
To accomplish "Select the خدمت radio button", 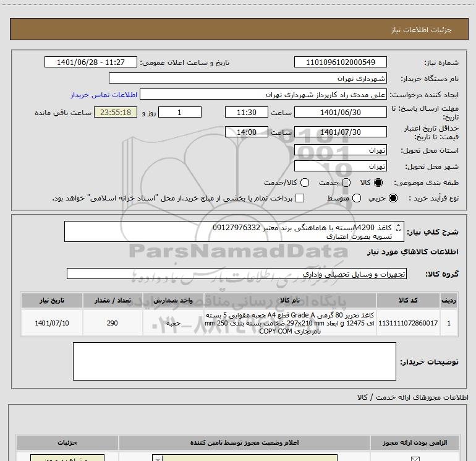I will click(346, 183).
